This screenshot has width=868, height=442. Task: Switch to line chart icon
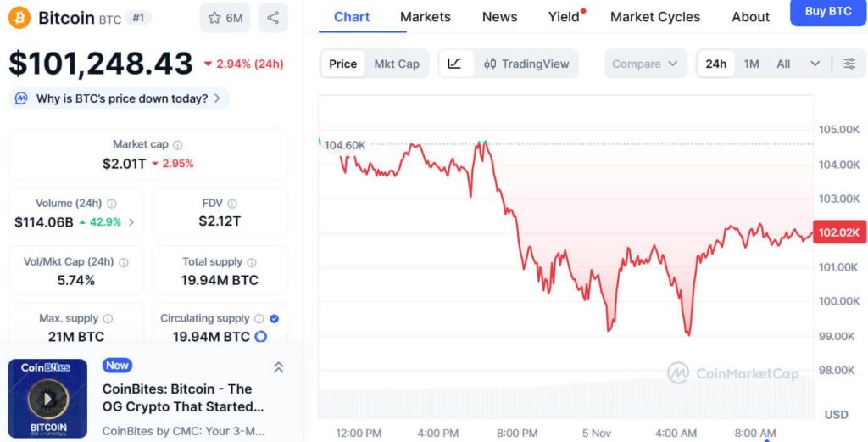pos(454,64)
